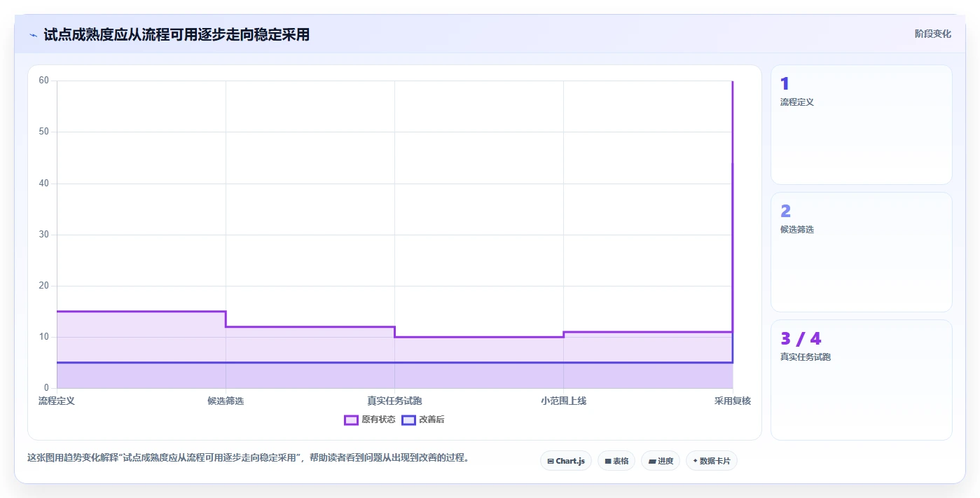980x498 pixels.
Task: Select the 数据卡片 tag chip
Action: click(712, 461)
